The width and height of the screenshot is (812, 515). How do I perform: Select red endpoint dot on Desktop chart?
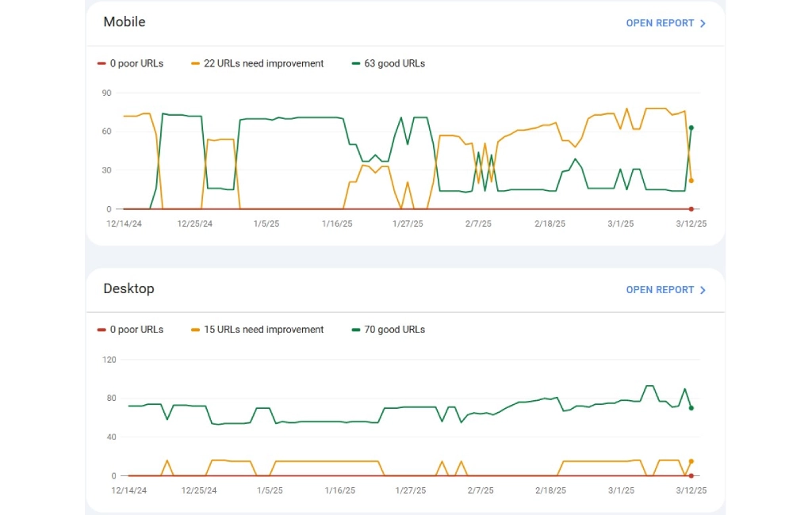tap(691, 475)
